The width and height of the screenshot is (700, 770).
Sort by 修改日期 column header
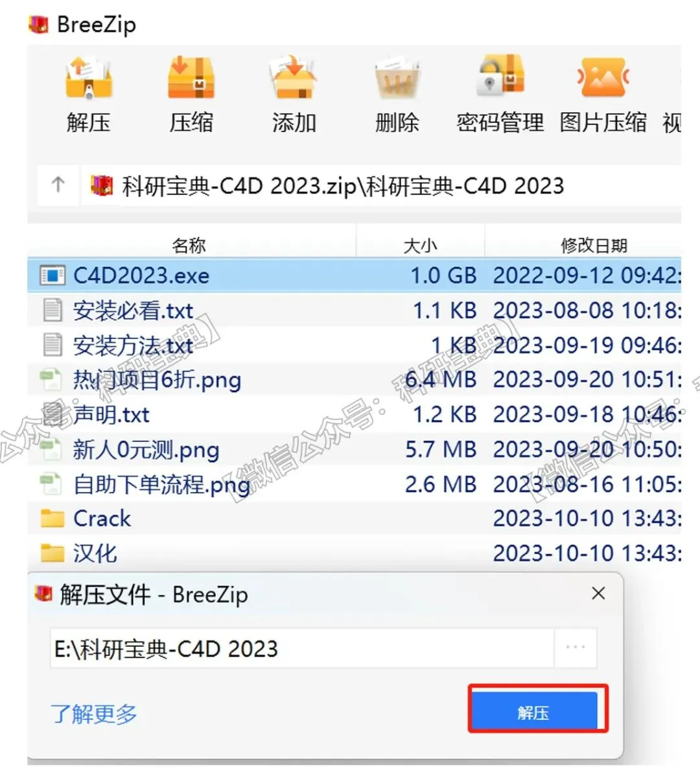click(594, 244)
